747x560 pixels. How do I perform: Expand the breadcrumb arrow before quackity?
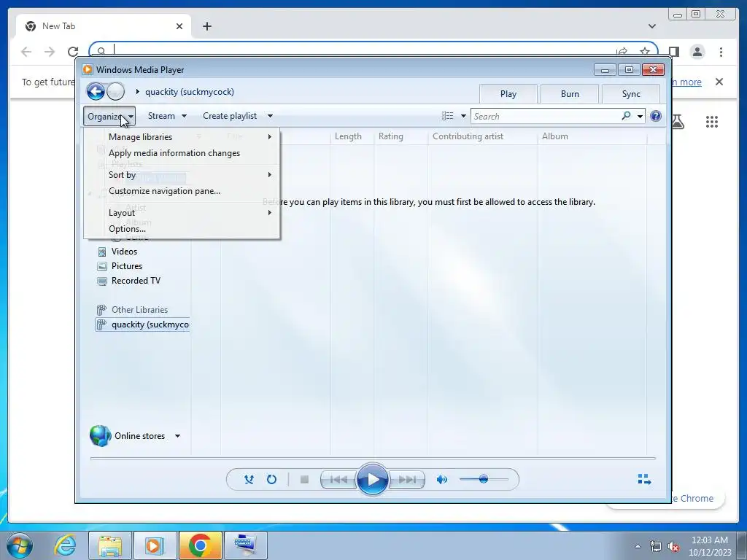(x=138, y=91)
